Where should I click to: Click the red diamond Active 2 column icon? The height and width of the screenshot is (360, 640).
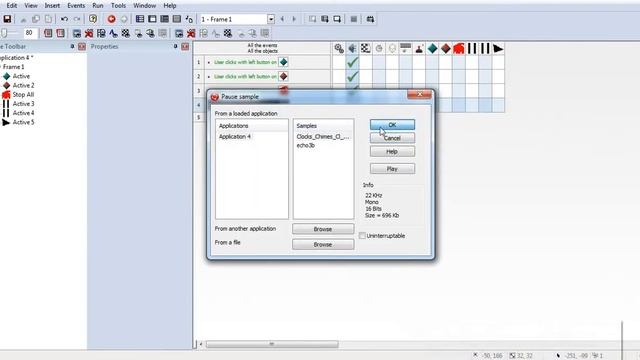pos(446,49)
